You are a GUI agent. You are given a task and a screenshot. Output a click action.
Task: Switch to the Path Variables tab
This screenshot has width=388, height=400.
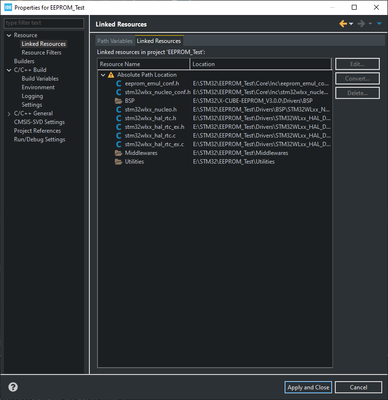coord(115,41)
